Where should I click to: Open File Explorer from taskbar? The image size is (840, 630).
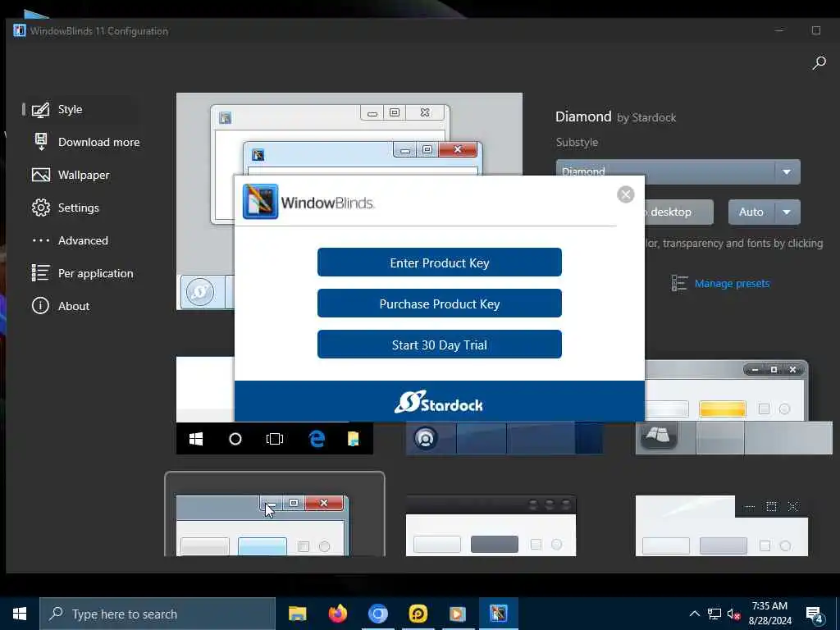[x=297, y=614]
